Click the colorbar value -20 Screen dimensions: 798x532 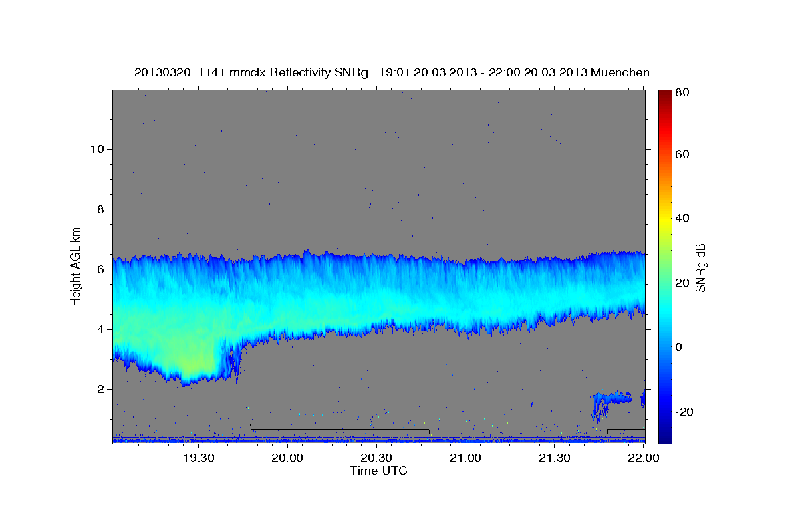point(686,412)
